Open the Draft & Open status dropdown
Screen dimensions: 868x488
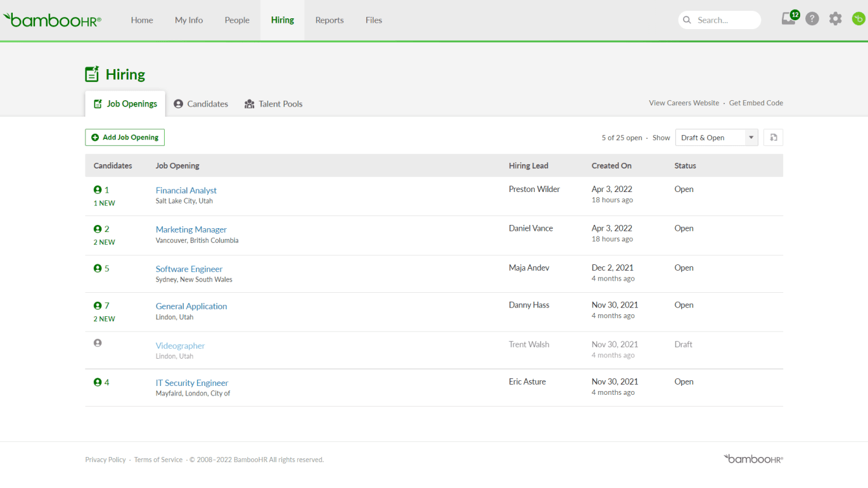pos(716,137)
